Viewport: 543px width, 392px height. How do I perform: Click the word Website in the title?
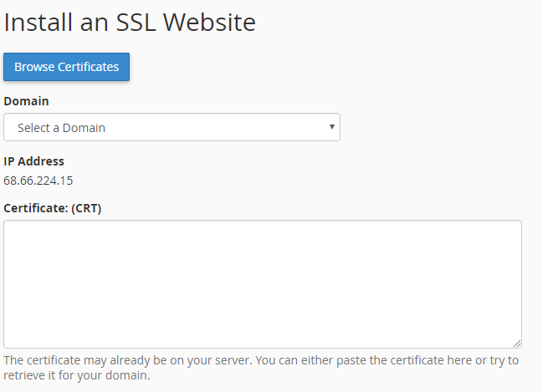tap(209, 23)
